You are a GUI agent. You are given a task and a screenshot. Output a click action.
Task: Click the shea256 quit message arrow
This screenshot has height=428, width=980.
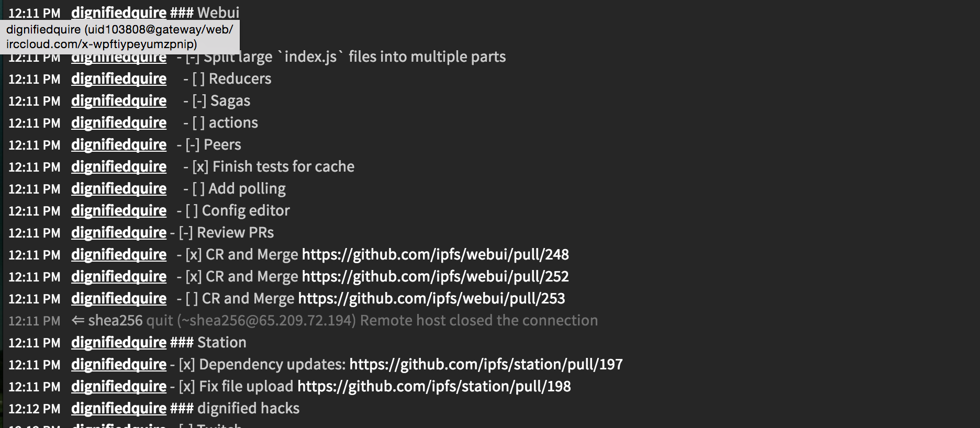coord(78,320)
